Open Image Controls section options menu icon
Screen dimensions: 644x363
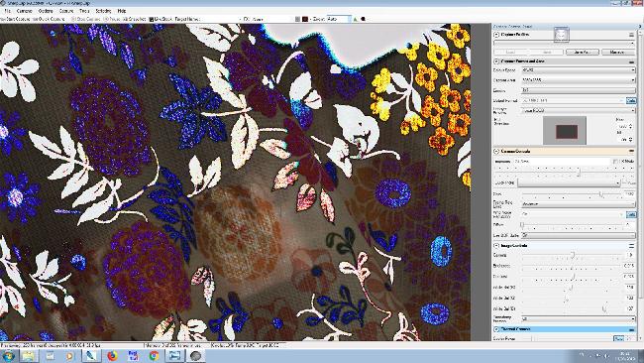(631, 246)
